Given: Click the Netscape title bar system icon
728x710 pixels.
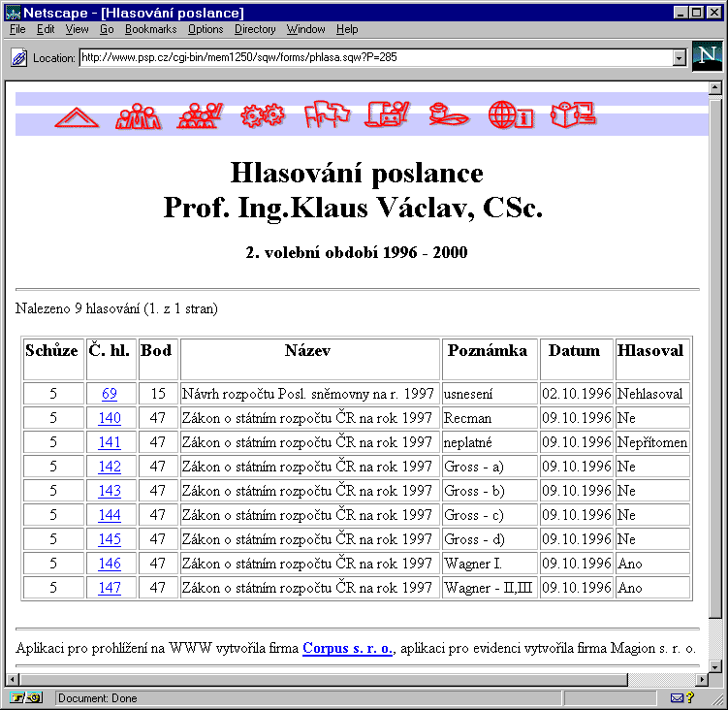Looking at the screenshot, I should 13,13.
